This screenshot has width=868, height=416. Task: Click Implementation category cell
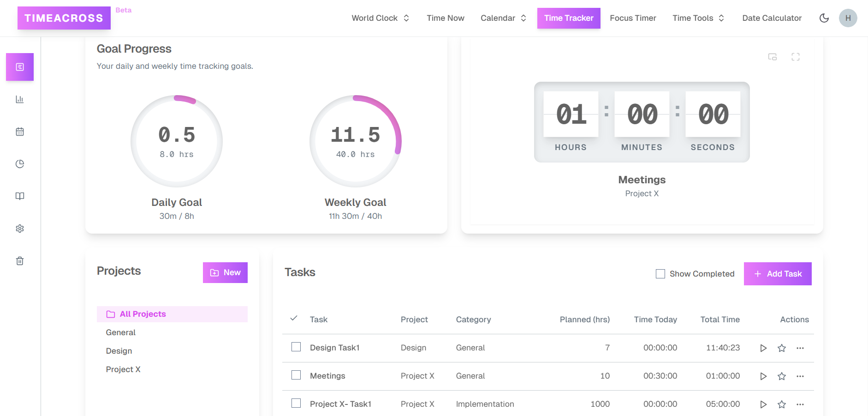[485, 404]
